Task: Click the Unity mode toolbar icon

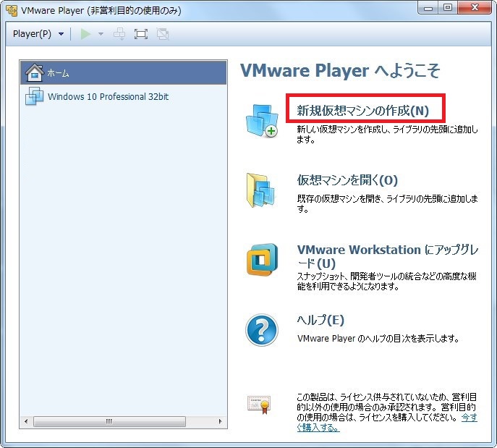Action: [x=163, y=34]
